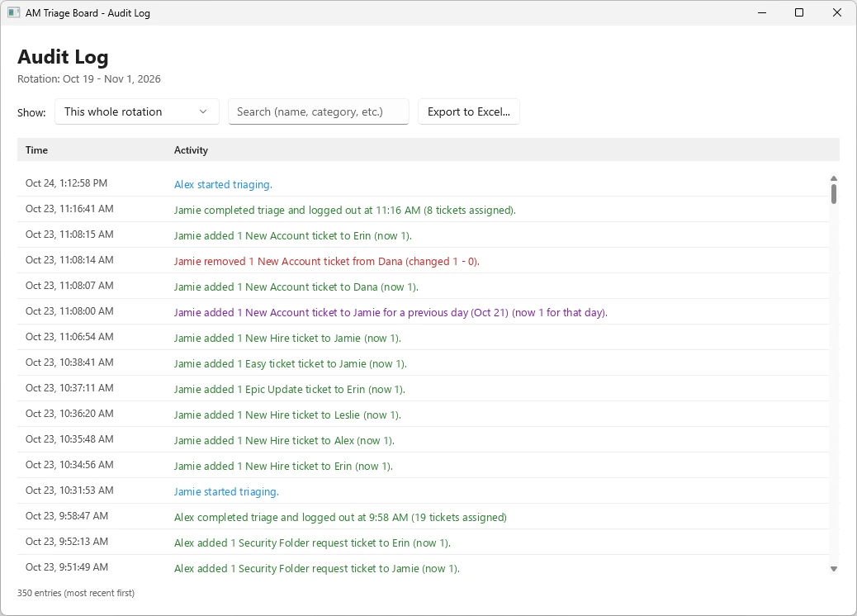This screenshot has height=616, width=857.
Task: Click the 'Rotation: Oct 19 - Nov 1, 2026' text
Action: click(89, 79)
